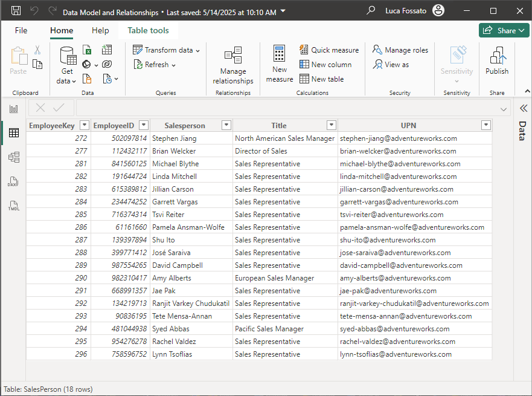This screenshot has height=396, width=532.
Task: Open EmployeeID column filter dropdown
Action: [144, 125]
